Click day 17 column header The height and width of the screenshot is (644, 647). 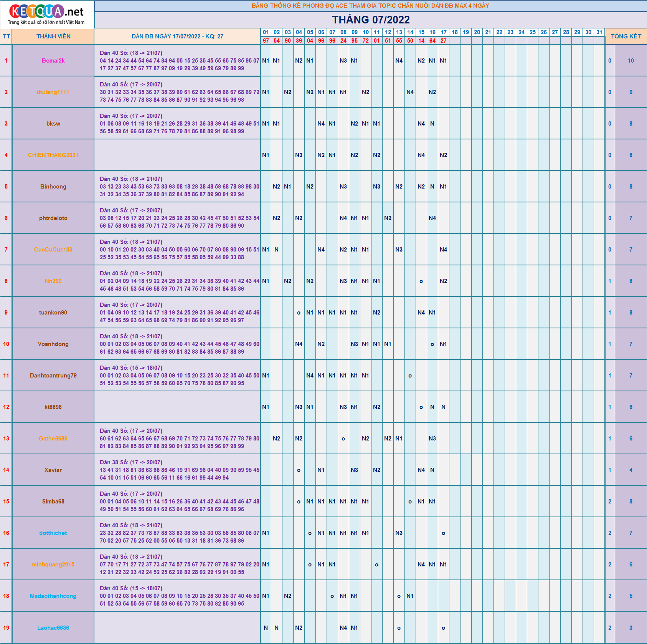(444, 32)
